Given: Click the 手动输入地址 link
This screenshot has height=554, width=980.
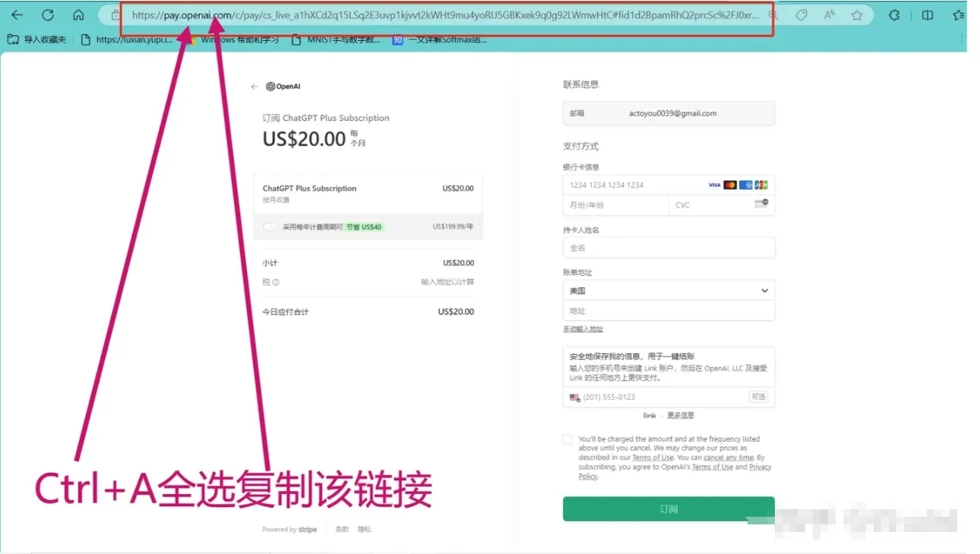Looking at the screenshot, I should [583, 329].
